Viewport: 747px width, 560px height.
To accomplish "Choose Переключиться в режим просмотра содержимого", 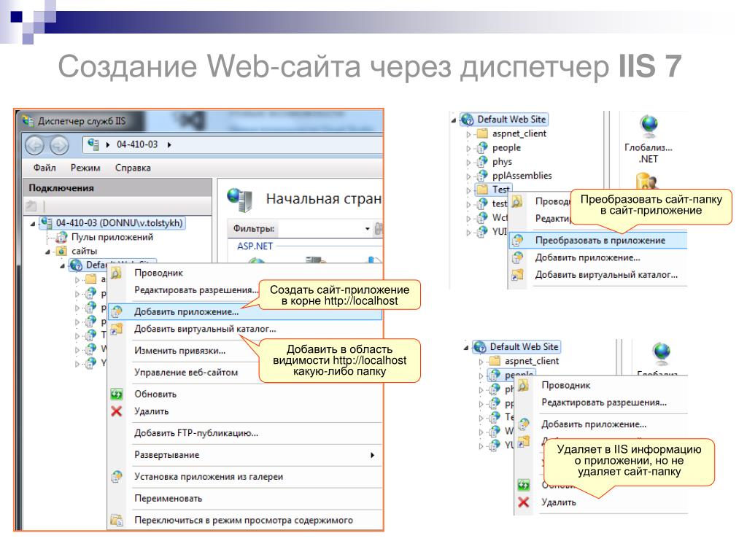I will 245,520.
